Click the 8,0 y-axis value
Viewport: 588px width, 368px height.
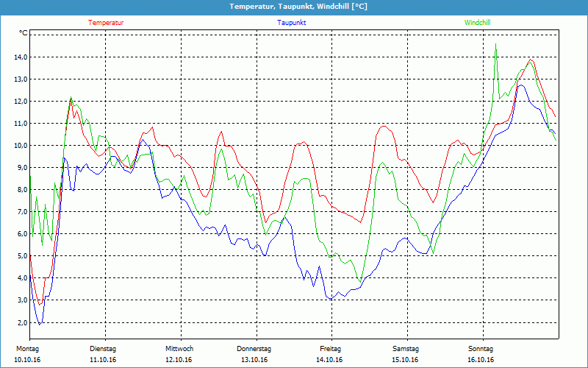[x=22, y=190]
